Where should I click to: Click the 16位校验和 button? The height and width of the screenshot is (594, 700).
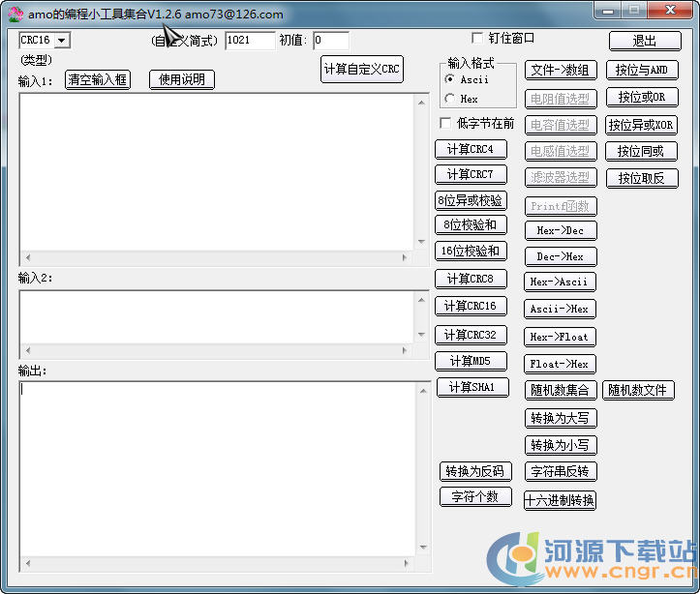pyautogui.click(x=471, y=252)
